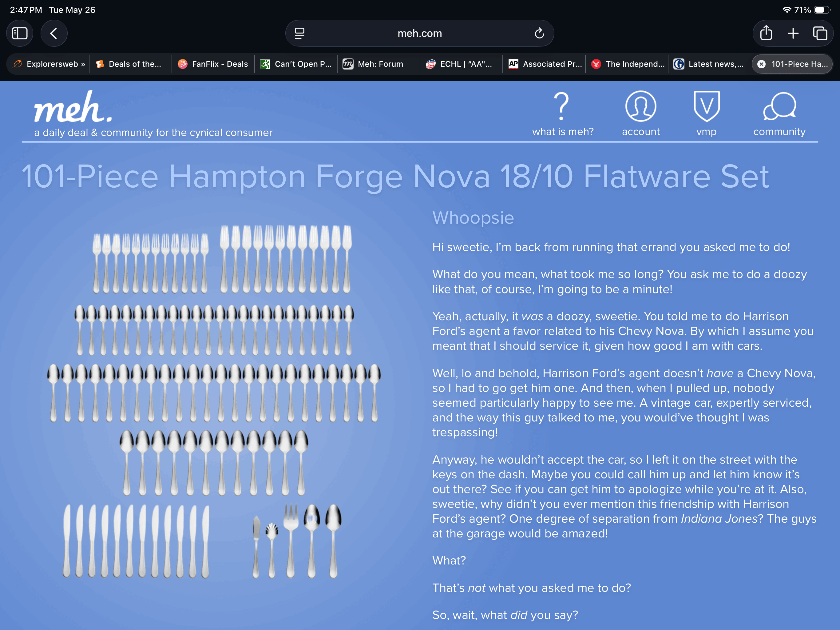Go back to the previous page
The width and height of the screenshot is (840, 630).
tap(54, 34)
